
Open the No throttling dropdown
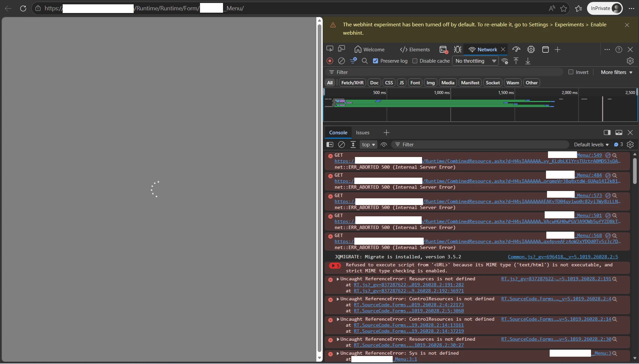[475, 61]
